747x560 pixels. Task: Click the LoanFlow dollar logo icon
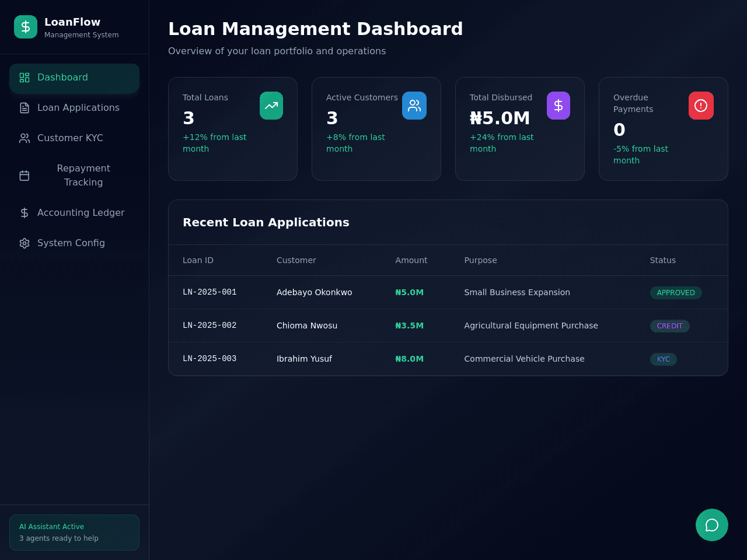(26, 27)
